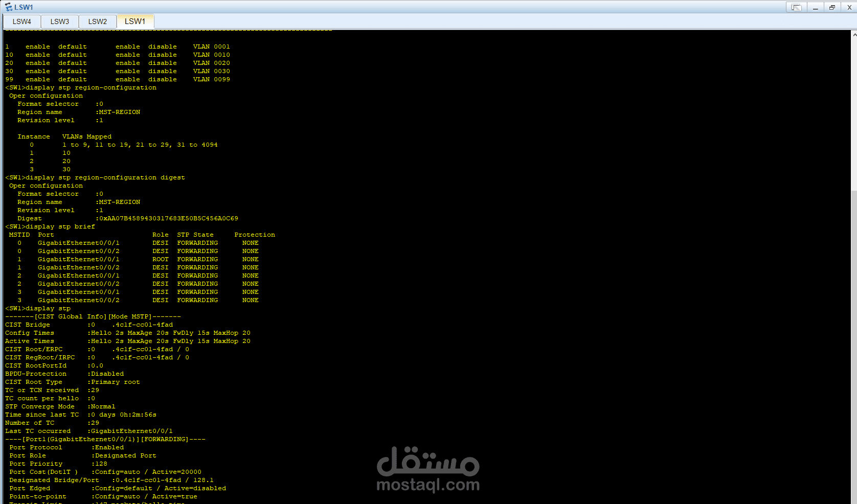Click the digest value "0xAA07B4589430317683E50B5C456A0C69"
The height and width of the screenshot is (504, 857).
(169, 218)
